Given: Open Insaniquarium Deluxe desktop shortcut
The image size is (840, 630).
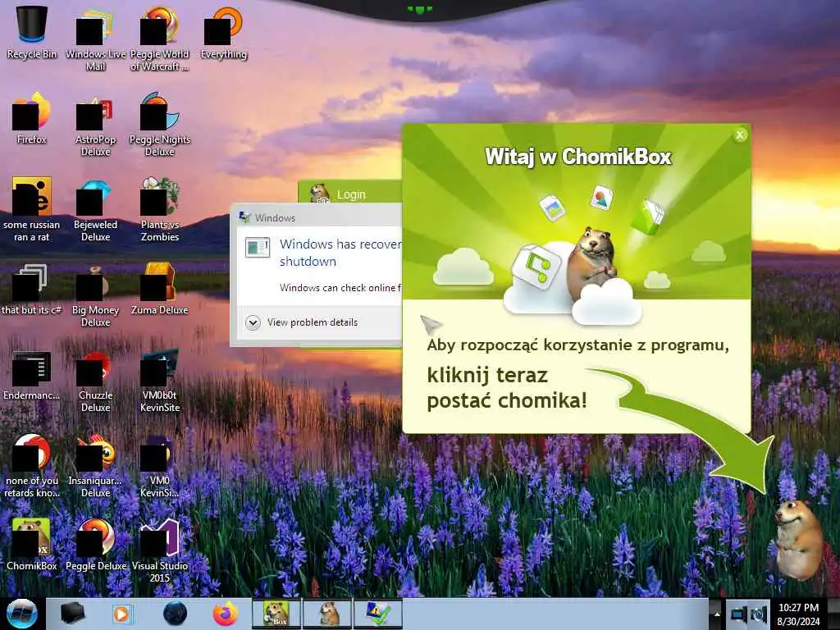Looking at the screenshot, I should [x=95, y=465].
